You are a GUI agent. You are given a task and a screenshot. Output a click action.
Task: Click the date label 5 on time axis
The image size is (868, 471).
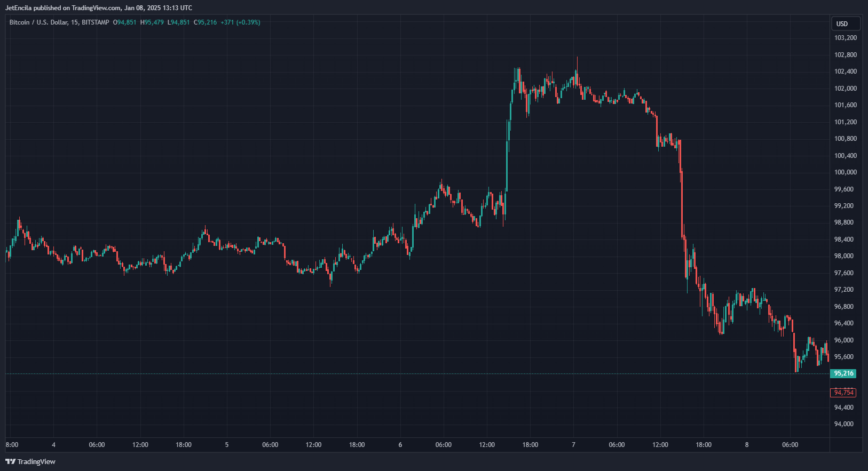click(x=227, y=445)
